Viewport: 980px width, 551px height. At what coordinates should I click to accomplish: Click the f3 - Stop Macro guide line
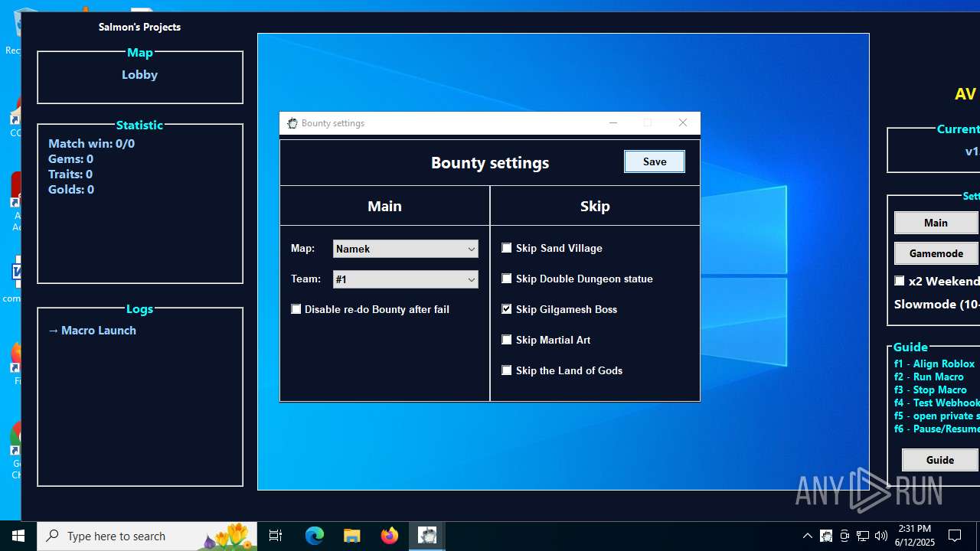[x=930, y=390]
